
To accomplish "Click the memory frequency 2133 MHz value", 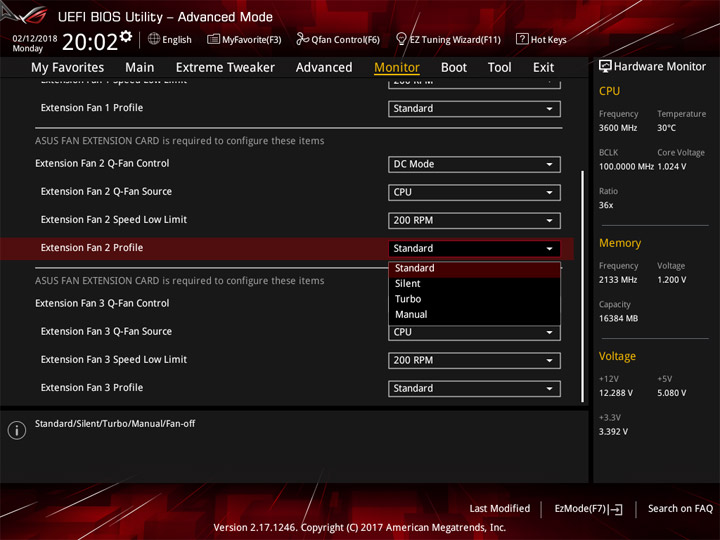I will tap(618, 280).
